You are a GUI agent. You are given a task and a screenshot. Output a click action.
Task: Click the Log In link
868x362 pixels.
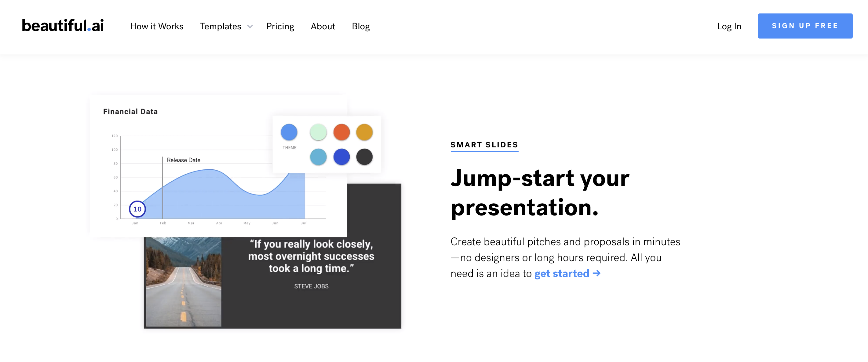729,26
